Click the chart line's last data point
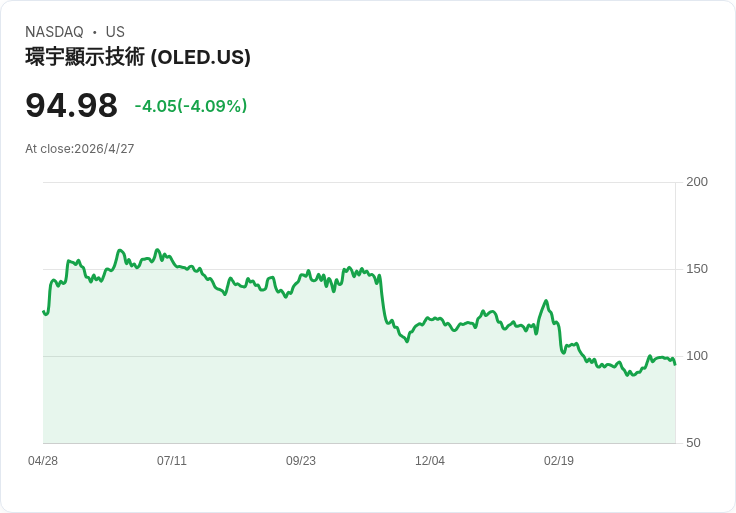This screenshot has height=513, width=736. click(x=675, y=364)
